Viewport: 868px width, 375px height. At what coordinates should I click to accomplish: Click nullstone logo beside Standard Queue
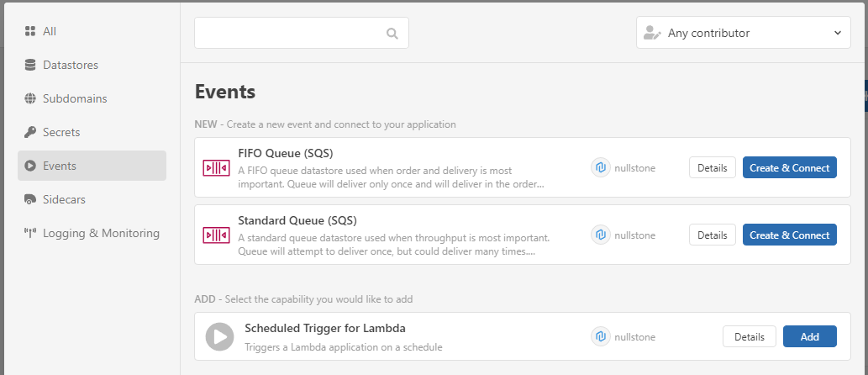[600, 235]
